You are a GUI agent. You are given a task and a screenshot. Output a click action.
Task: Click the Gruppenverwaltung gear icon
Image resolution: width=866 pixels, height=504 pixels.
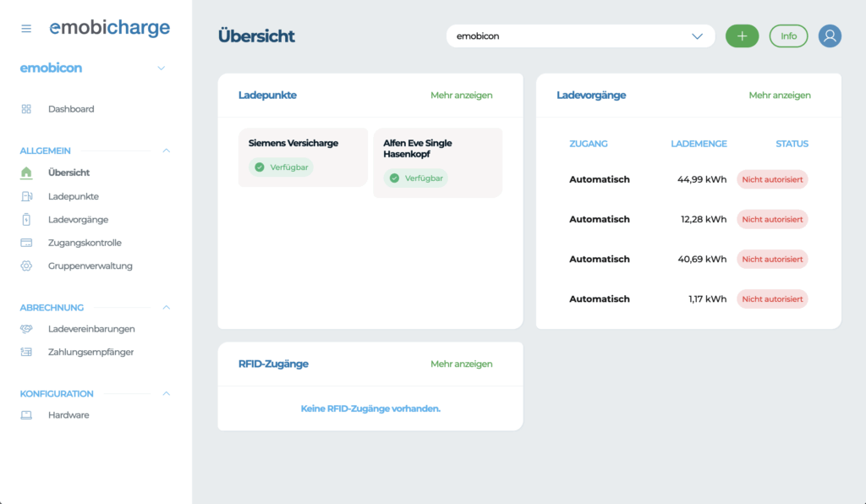pos(25,266)
